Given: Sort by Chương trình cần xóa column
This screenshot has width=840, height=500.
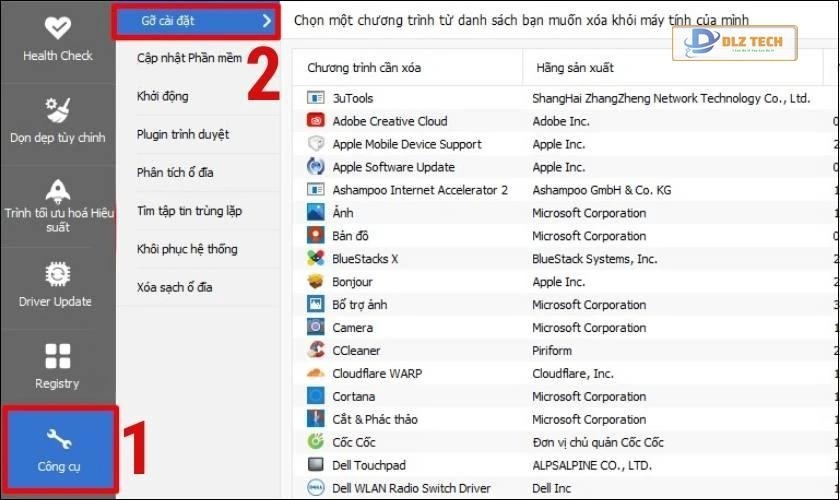Looking at the screenshot, I should tap(364, 68).
